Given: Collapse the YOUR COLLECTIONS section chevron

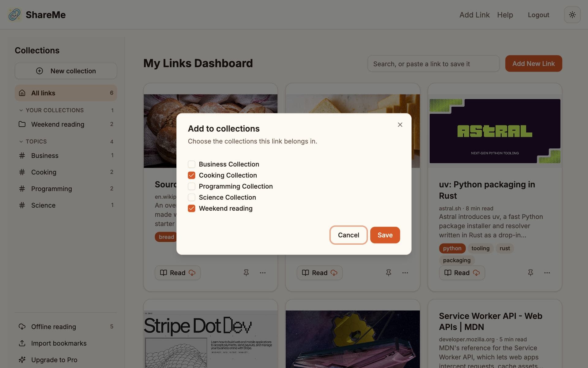Looking at the screenshot, I should coord(21,110).
